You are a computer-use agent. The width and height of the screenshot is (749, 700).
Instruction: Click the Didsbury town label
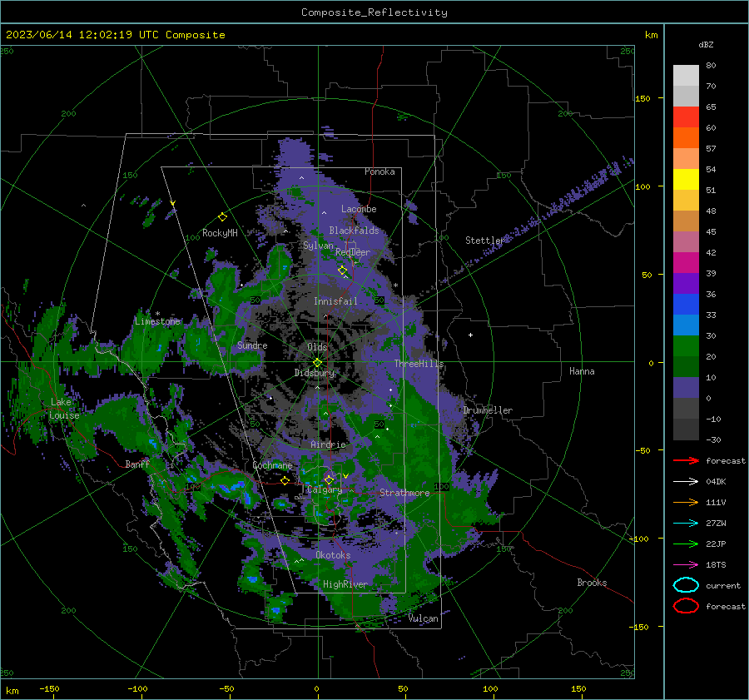coord(315,373)
